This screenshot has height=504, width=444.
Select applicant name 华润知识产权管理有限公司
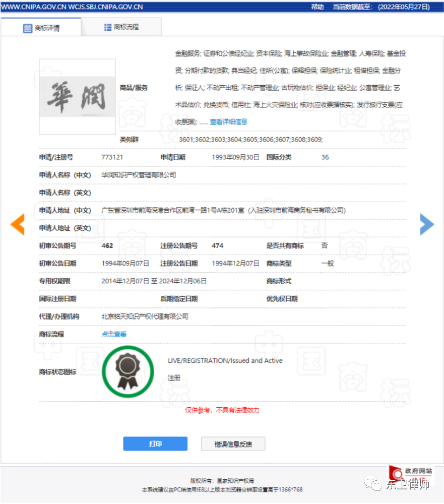pos(139,175)
